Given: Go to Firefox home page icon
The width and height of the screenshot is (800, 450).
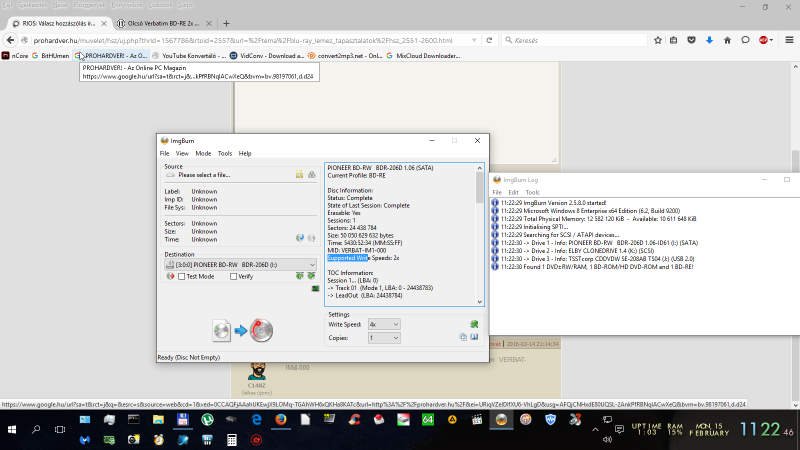Looking at the screenshot, I should pos(727,40).
